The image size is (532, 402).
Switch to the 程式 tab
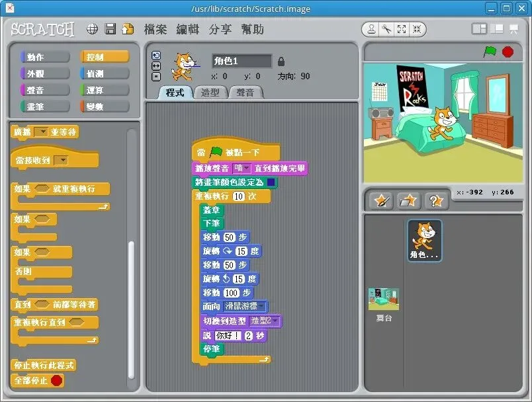point(175,92)
